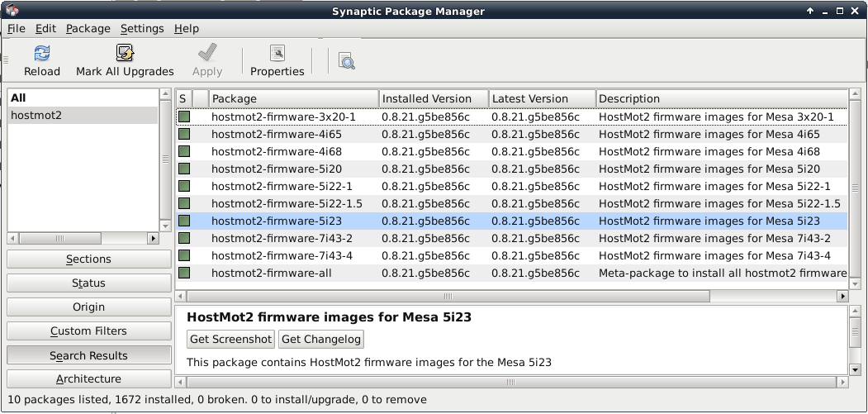
Task: Click status box of hostmot2-firmware-7i43-4
Action: click(x=184, y=255)
